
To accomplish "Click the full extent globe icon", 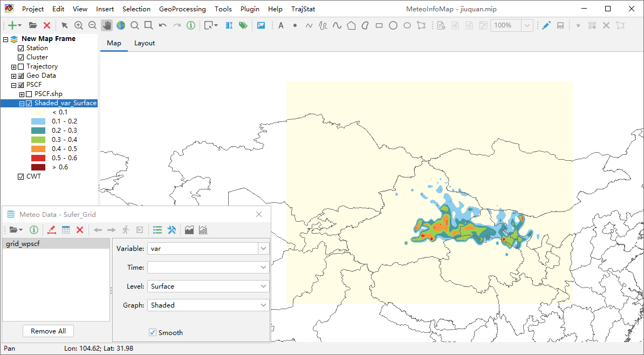I will [121, 25].
